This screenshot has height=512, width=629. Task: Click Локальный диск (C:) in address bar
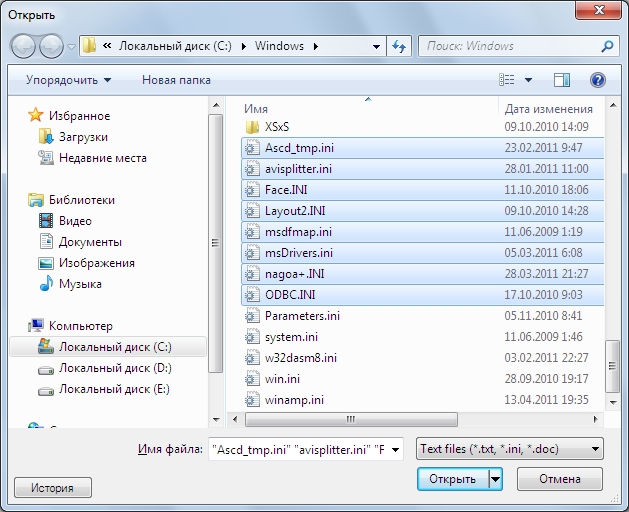pyautogui.click(x=175, y=46)
